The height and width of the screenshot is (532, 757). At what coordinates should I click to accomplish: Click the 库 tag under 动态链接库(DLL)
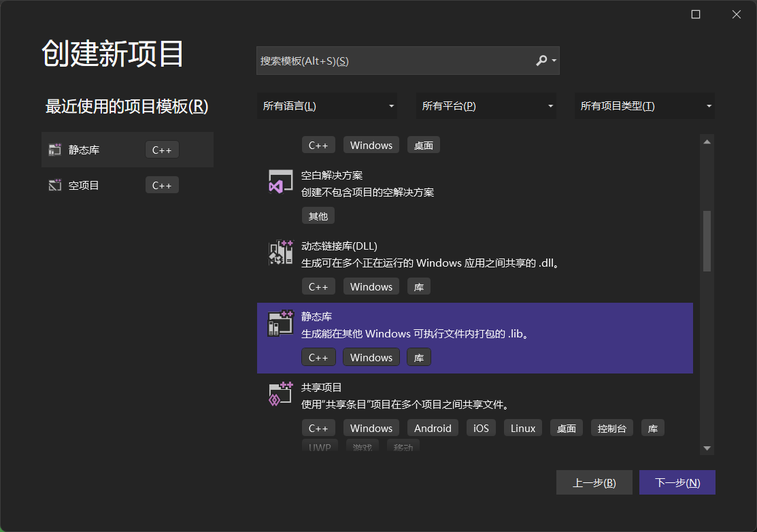418,287
